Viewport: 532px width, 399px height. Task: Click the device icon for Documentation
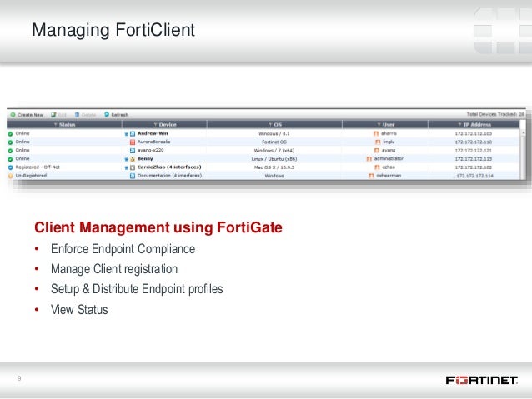133,176
